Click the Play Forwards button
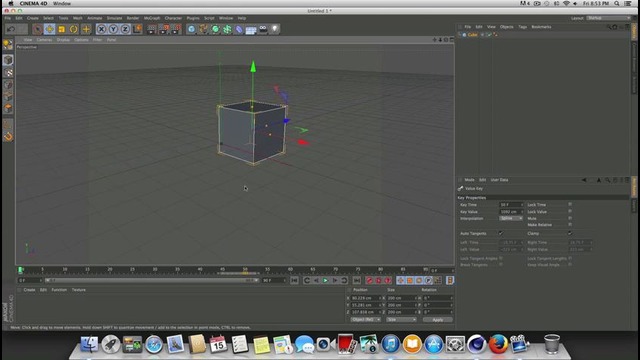Screen dimensions: 640x360 tap(325, 280)
